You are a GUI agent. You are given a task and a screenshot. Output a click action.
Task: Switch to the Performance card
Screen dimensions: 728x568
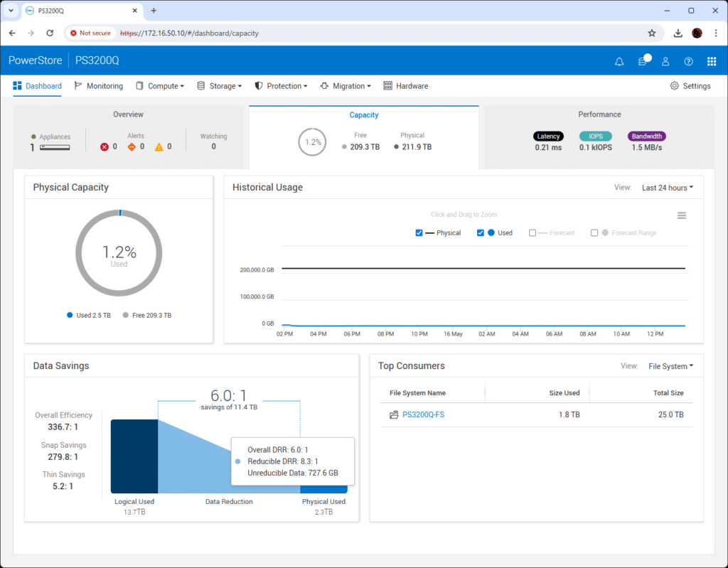(x=599, y=137)
